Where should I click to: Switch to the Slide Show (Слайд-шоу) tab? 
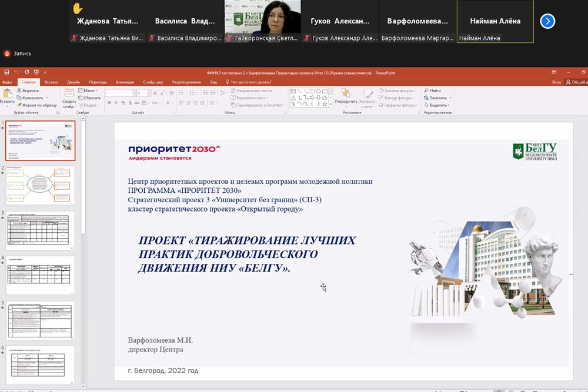(x=153, y=82)
